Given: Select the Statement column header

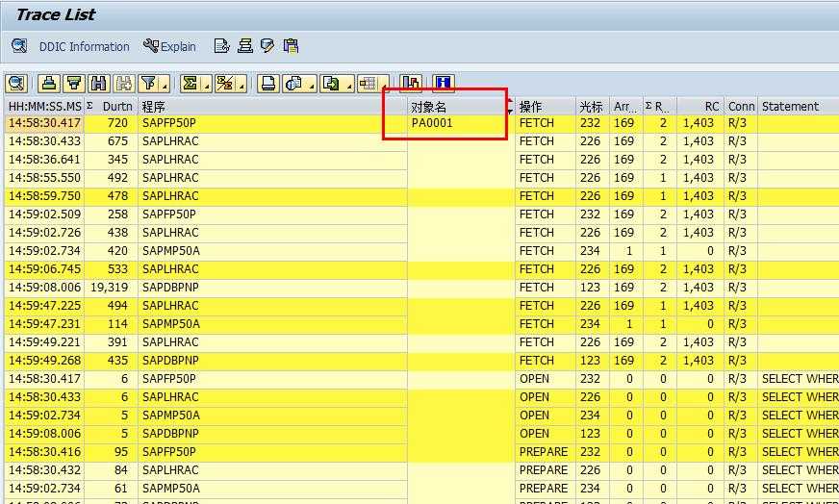Looking at the screenshot, I should 799,107.
